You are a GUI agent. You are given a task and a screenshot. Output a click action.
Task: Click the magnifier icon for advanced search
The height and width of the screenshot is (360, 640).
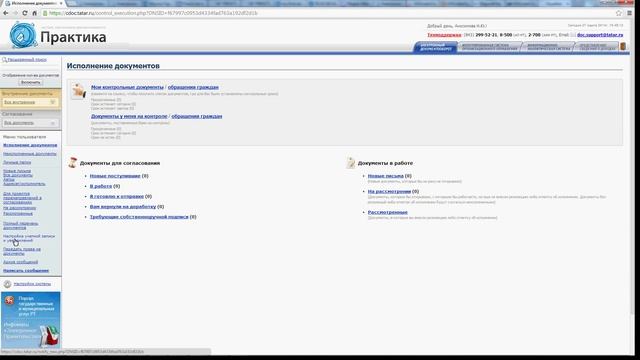click(4, 60)
